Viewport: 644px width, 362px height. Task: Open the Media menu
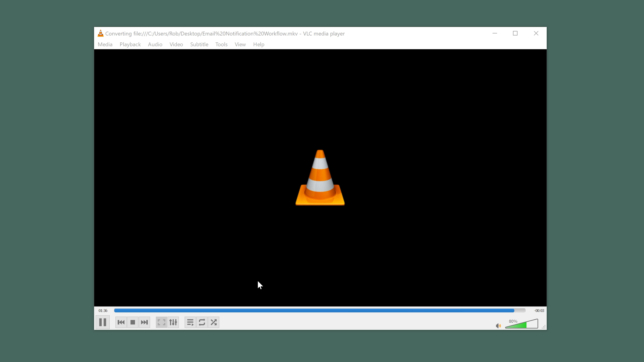click(105, 44)
